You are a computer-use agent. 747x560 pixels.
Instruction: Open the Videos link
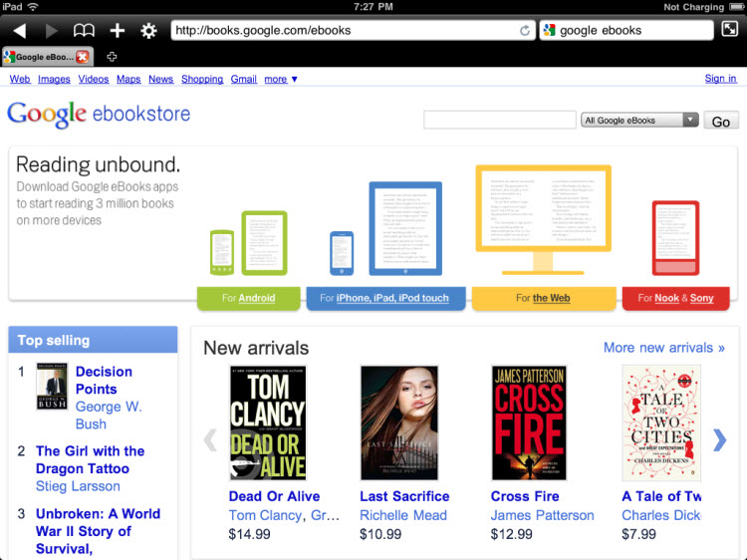(94, 79)
